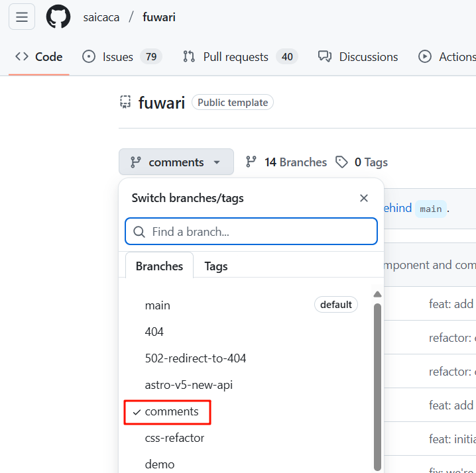Screen dimensions: 476x473
Task: Open the Code tab
Action: pyautogui.click(x=40, y=57)
